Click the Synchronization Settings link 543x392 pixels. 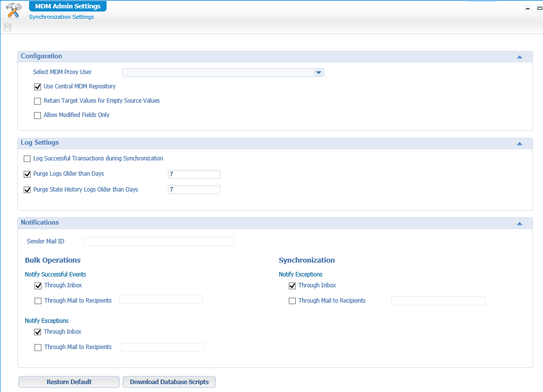pos(61,17)
